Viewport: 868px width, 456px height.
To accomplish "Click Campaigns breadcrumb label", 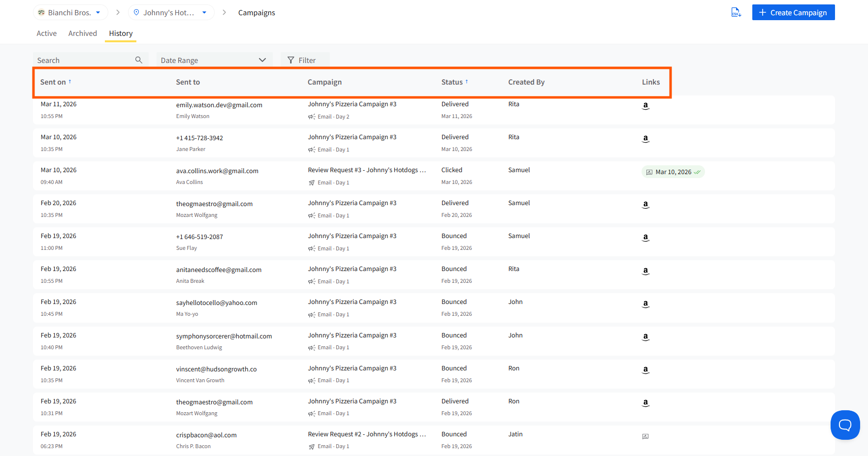I will click(257, 13).
